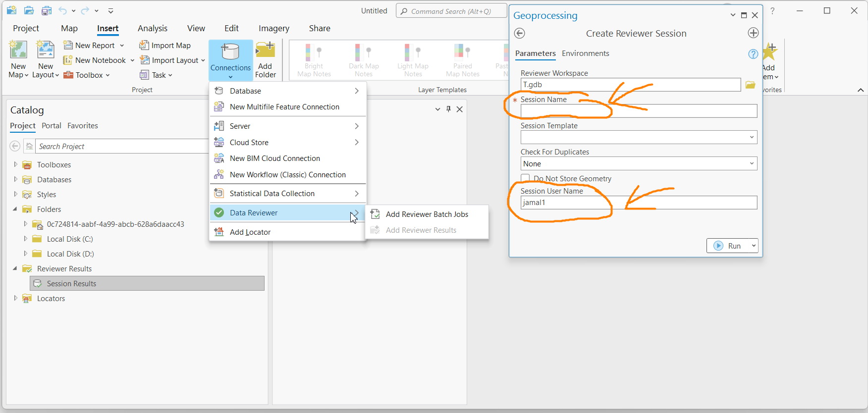The image size is (868, 413).
Task: Click Import Map
Action: point(165,45)
